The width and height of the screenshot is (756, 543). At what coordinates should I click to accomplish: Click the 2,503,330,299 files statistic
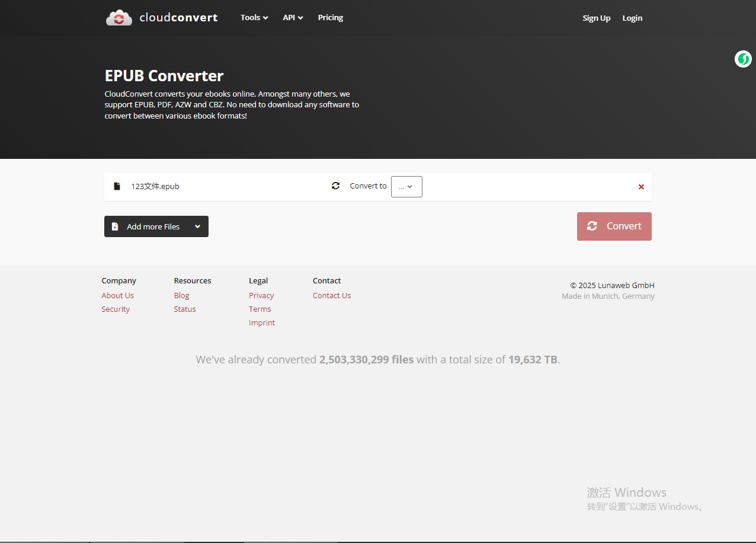[x=366, y=359]
